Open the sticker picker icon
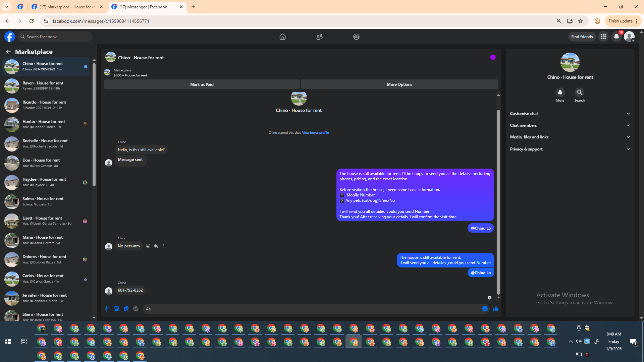Image resolution: width=644 pixels, height=362 pixels. [126, 309]
